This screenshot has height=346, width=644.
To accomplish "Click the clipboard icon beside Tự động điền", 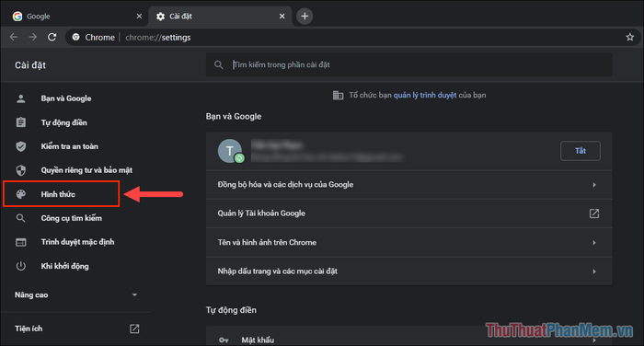I will [x=20, y=122].
